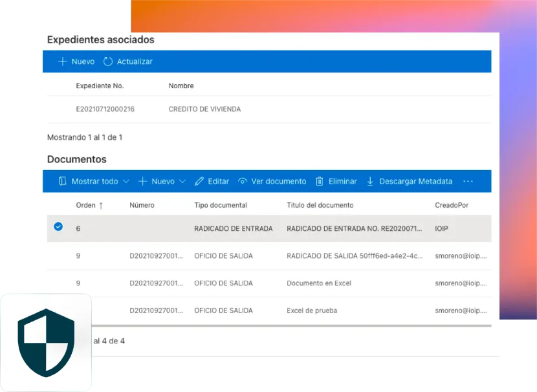Click the CREDITO DE VIVIENDA entry
Viewport: 537px width, 392px height.
point(204,109)
